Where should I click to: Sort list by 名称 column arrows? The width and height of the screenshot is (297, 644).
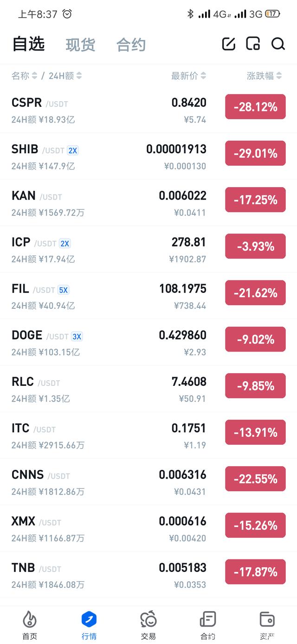(34, 76)
